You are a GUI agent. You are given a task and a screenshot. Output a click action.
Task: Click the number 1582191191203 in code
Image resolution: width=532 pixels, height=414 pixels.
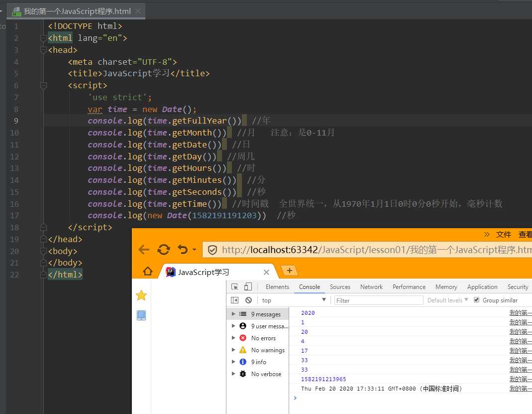(224, 216)
